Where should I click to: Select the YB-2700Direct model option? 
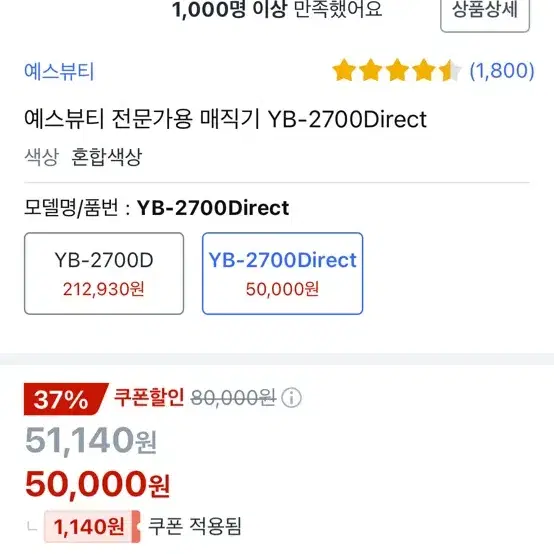(x=282, y=273)
